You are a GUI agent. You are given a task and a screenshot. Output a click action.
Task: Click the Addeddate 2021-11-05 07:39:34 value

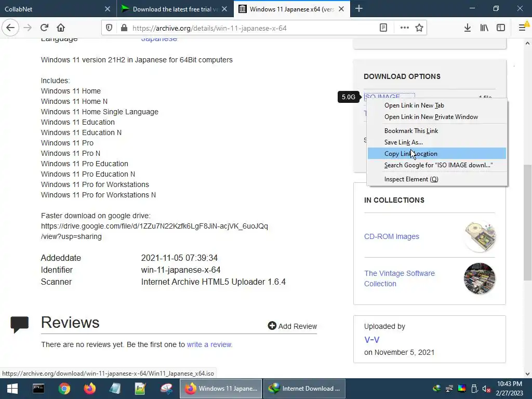coord(179,258)
